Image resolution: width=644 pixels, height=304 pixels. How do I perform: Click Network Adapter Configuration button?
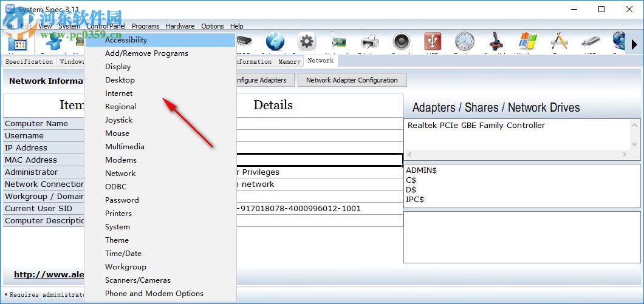click(352, 80)
